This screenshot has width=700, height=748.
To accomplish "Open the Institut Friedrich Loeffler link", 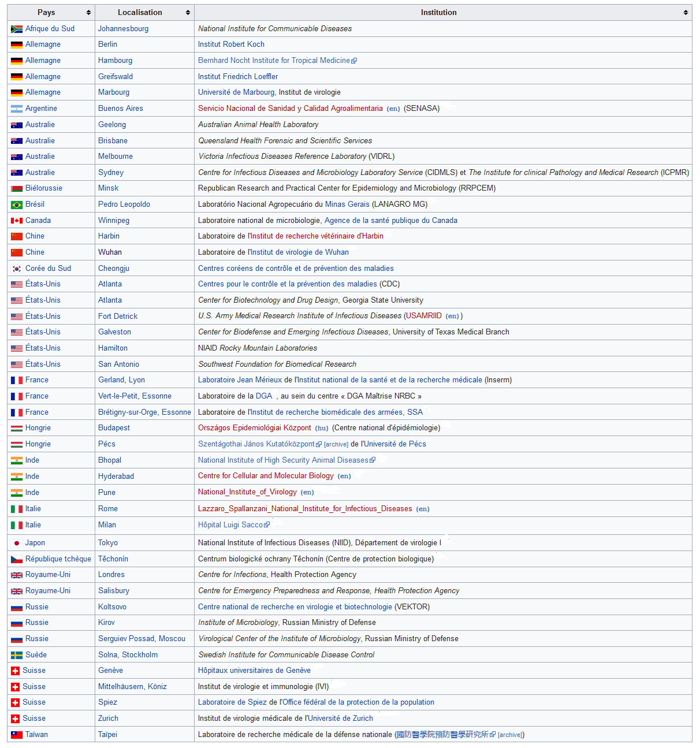I will point(238,77).
